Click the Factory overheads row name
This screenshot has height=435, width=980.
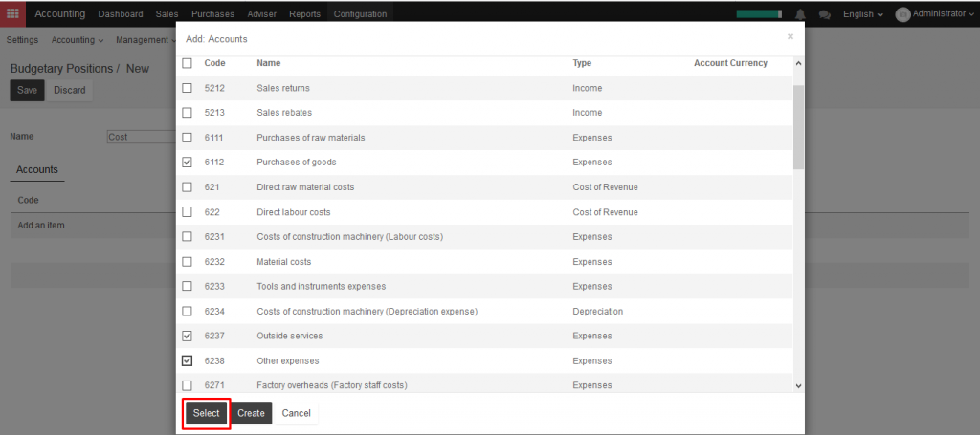(332, 385)
